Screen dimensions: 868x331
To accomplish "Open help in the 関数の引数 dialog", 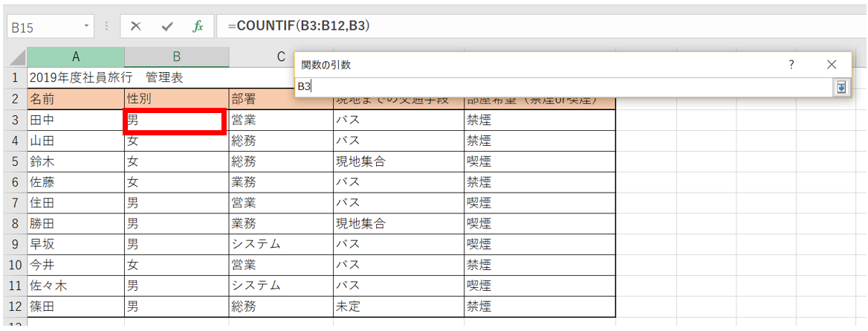I will tap(791, 64).
